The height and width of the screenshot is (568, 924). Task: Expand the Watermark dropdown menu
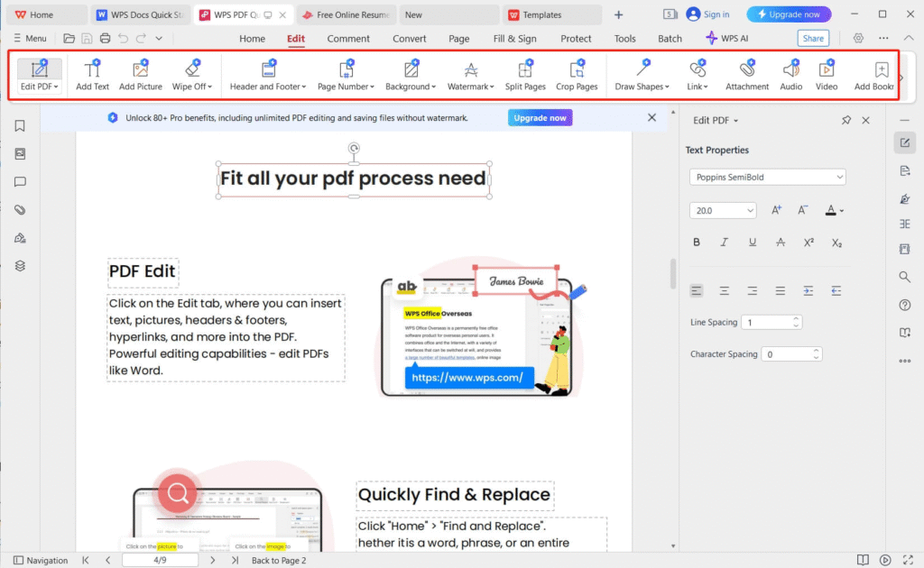471,76
